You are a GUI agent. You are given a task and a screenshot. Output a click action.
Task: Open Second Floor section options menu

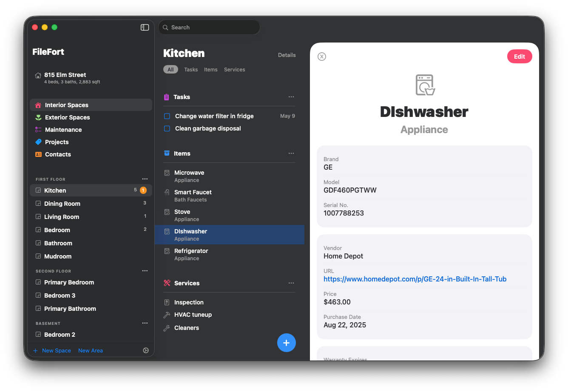click(x=145, y=271)
